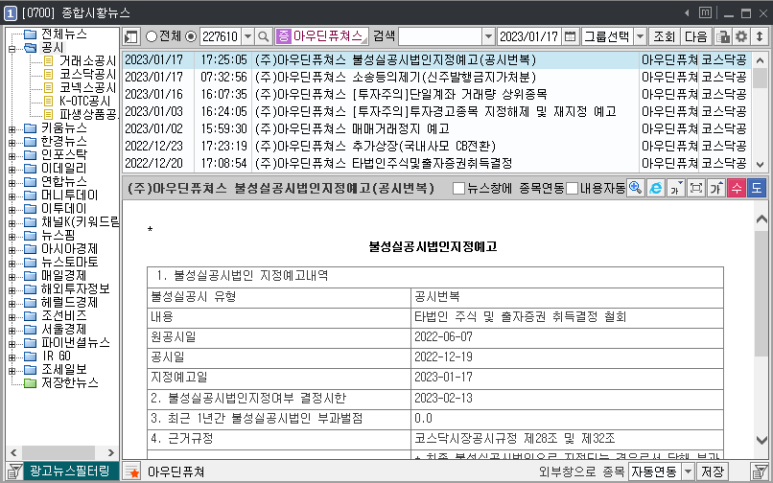Viewport: 773px width, 483px height.
Task: Click the 거래소공시 document icon
Action: tap(48, 61)
